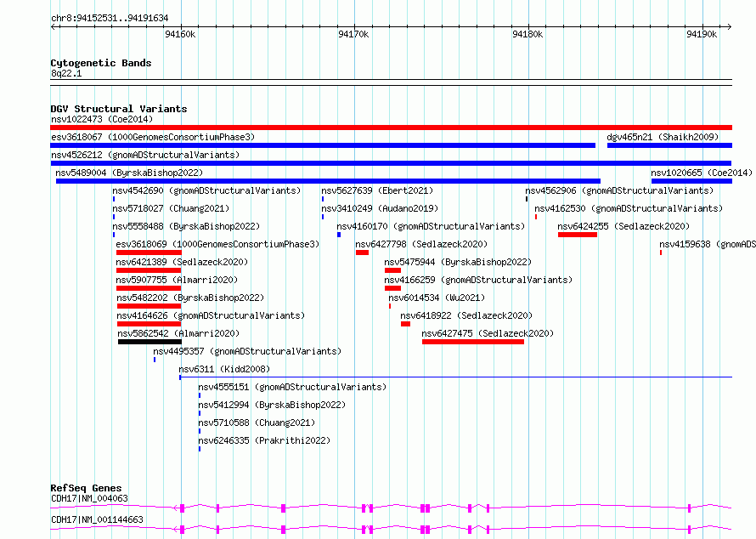Select the red nsv6418922 variant bar
Image resolution: width=756 pixels, height=539 pixels.
(405, 324)
